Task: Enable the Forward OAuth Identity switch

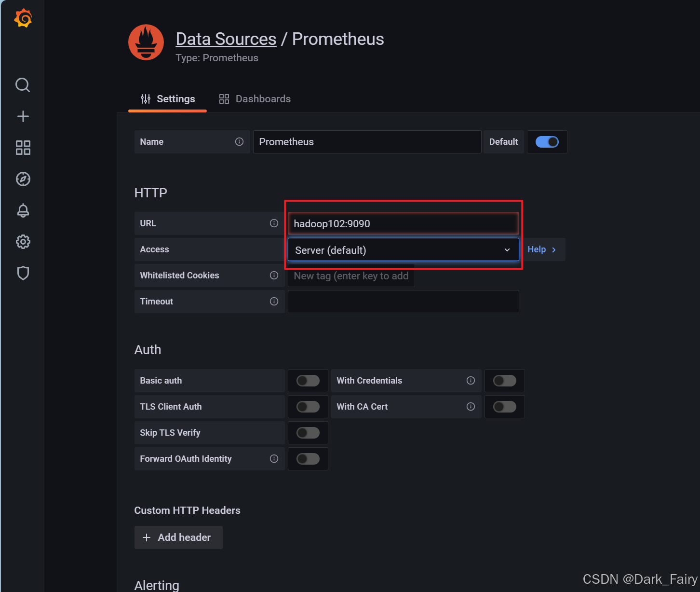Action: coord(308,459)
